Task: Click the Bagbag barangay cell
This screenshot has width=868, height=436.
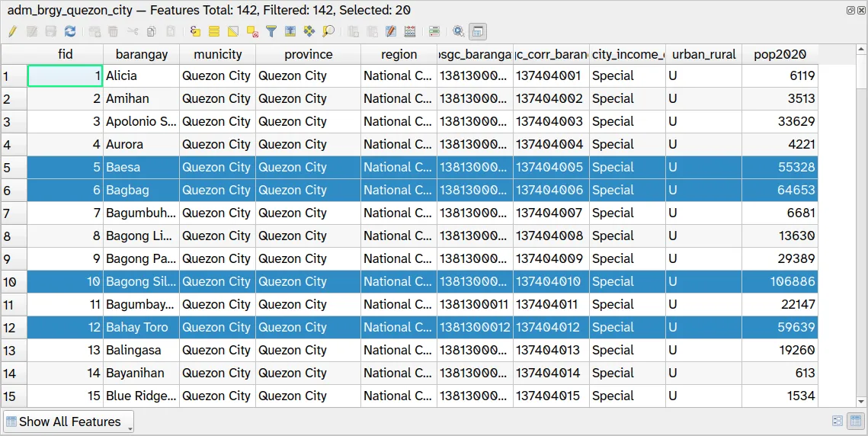Action: pos(141,190)
